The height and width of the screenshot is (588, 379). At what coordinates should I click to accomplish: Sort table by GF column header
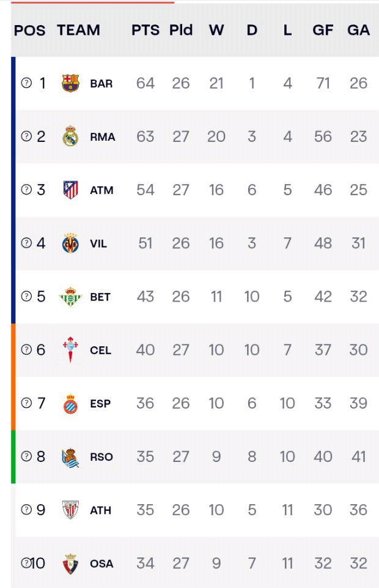pyautogui.click(x=323, y=30)
